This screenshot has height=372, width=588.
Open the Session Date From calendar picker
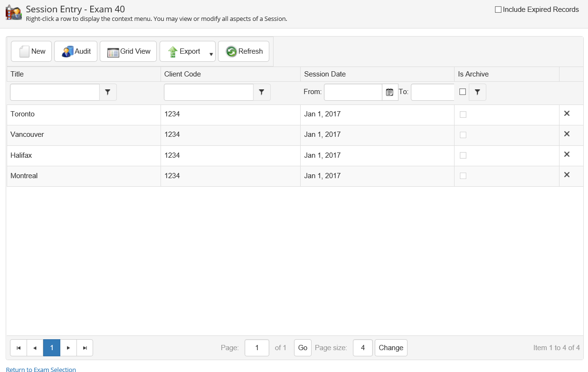pyautogui.click(x=389, y=92)
